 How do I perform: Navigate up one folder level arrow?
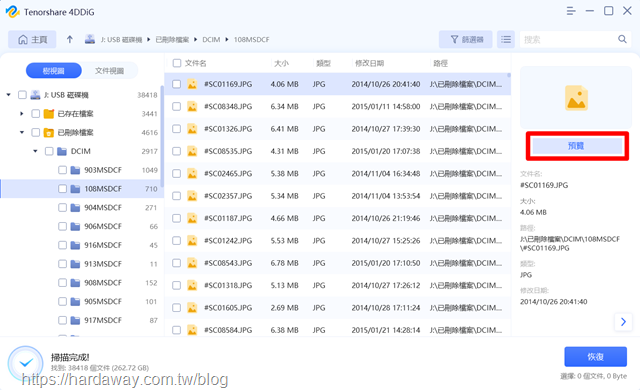point(70,40)
